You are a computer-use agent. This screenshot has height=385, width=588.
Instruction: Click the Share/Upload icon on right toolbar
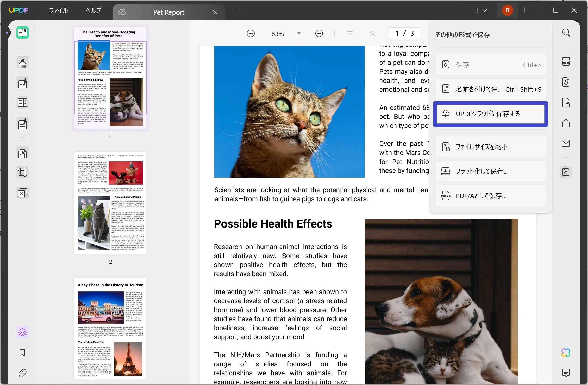click(x=566, y=122)
